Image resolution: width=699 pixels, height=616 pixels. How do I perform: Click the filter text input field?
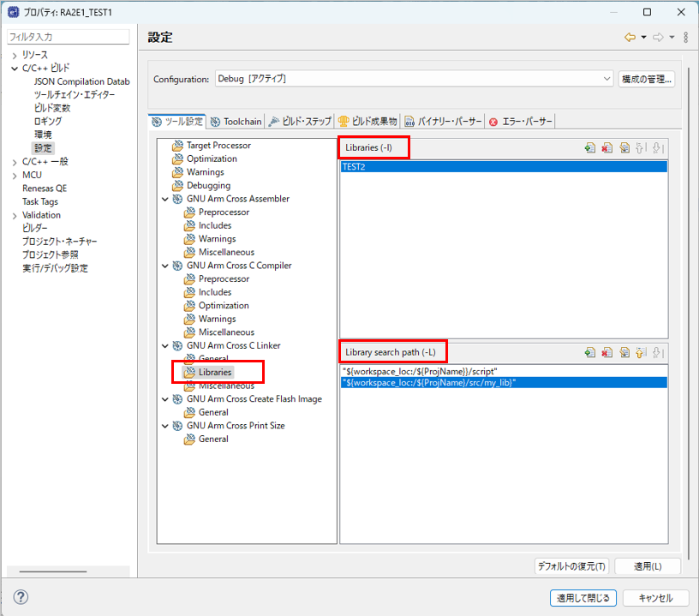[69, 37]
